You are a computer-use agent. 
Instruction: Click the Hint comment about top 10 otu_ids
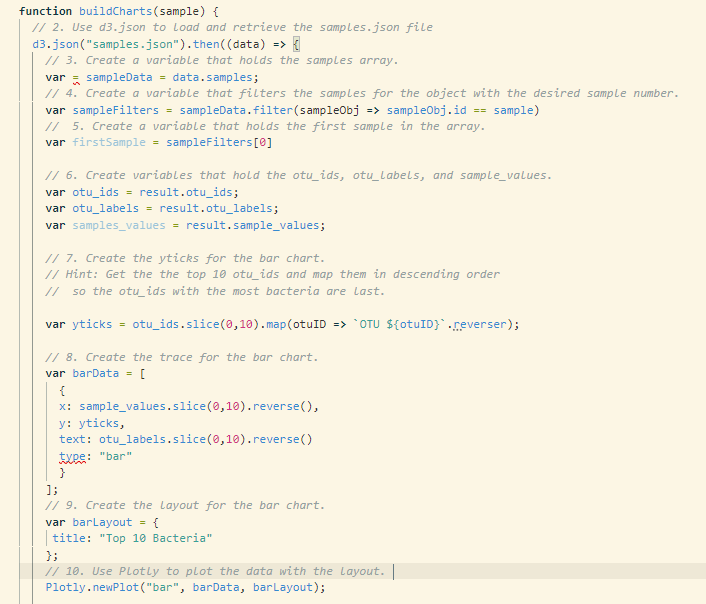pyautogui.click(x=272, y=274)
